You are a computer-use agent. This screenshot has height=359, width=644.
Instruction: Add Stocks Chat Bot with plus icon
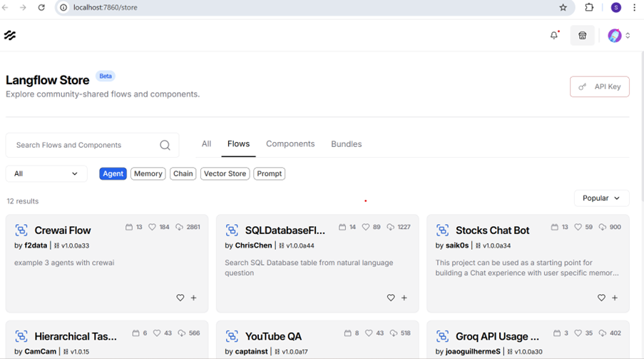(615, 298)
